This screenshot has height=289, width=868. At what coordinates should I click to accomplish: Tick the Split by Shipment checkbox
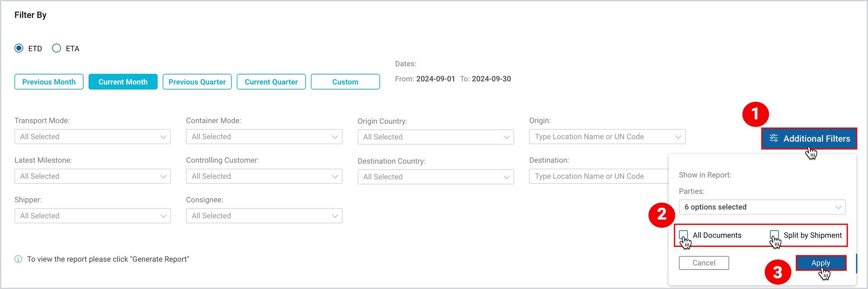point(774,235)
